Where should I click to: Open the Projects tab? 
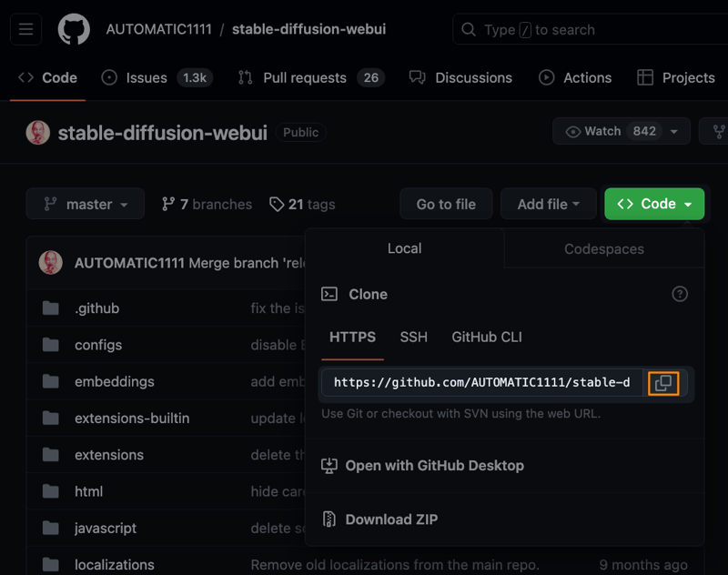[x=676, y=77]
